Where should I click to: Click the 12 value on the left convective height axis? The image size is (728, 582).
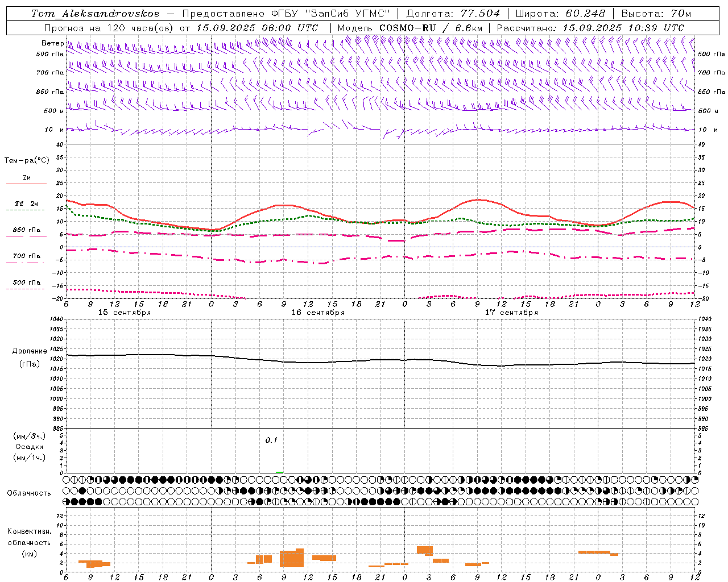pyautogui.click(x=59, y=516)
